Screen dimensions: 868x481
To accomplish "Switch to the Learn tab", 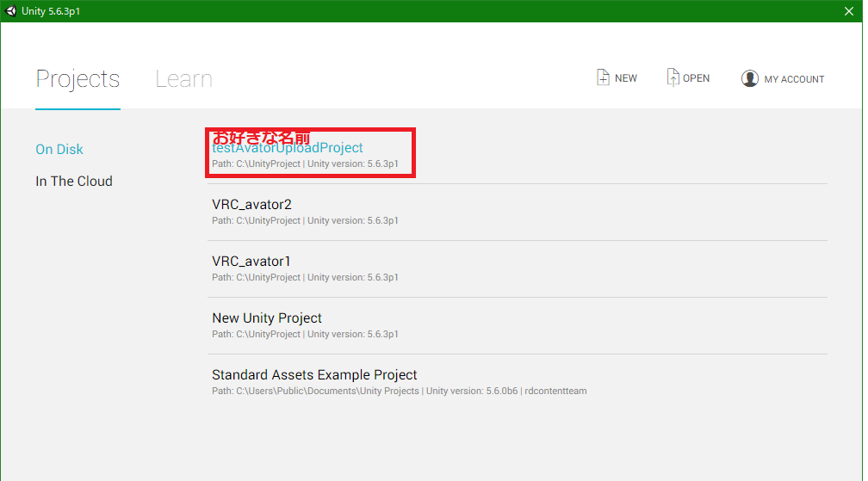I will point(183,79).
